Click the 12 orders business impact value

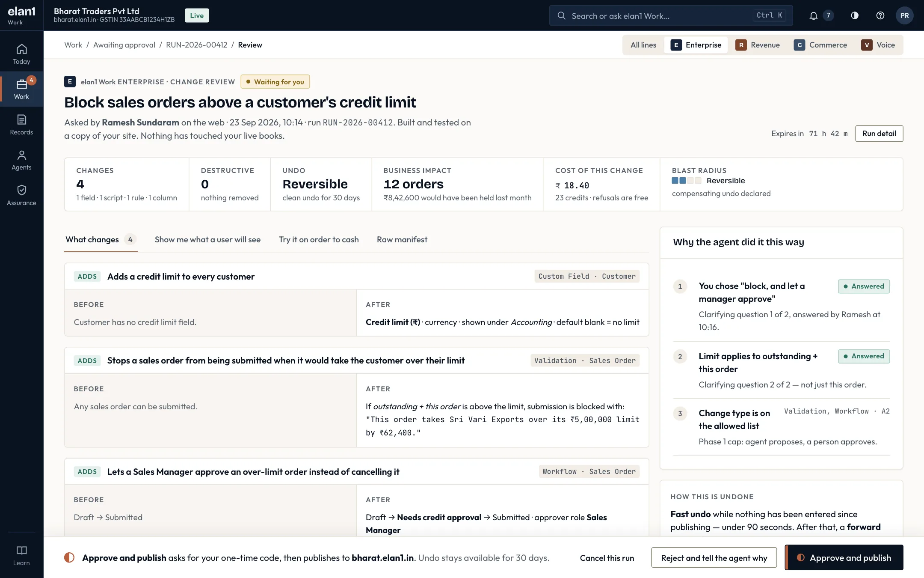(413, 184)
